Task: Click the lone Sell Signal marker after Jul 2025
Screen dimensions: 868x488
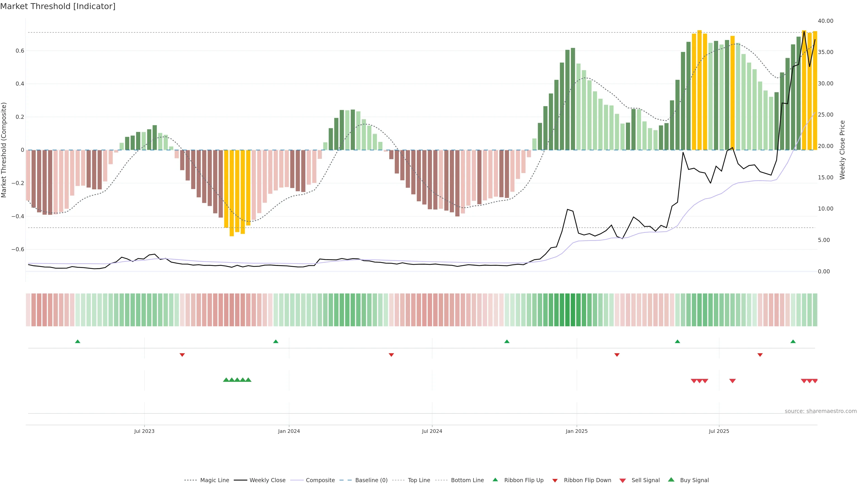Action: (732, 380)
